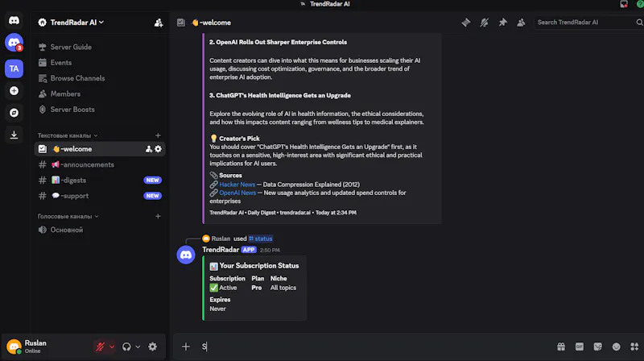Click the search magnifier icon
This screenshot has width=644, height=361.
coord(639,23)
